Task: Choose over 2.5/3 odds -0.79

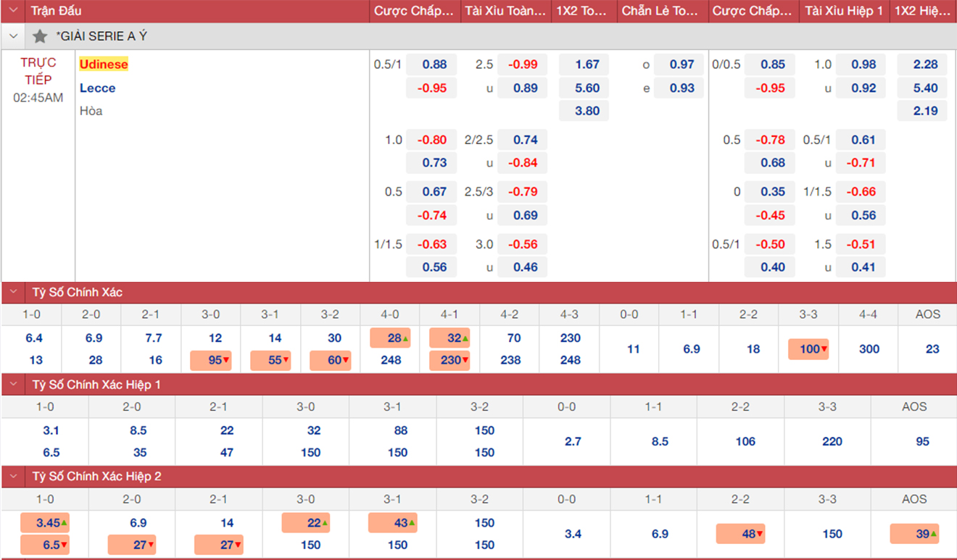Action: pyautogui.click(x=522, y=192)
